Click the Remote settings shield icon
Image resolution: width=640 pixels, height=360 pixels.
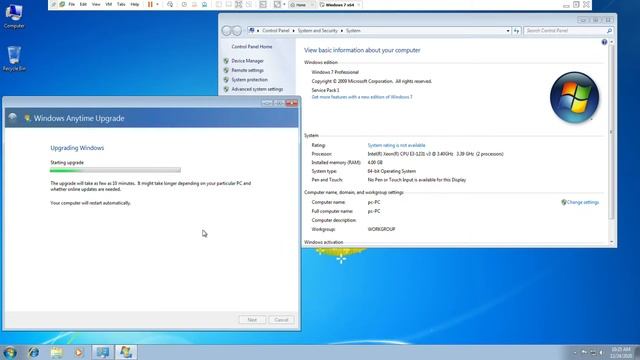coord(226,70)
